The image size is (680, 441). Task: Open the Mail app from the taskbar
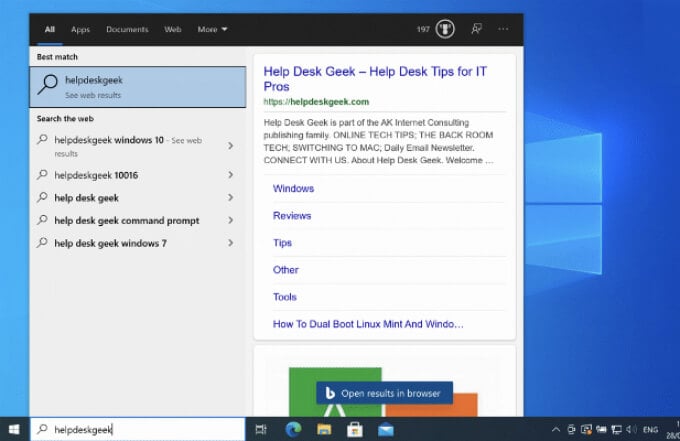coord(386,429)
